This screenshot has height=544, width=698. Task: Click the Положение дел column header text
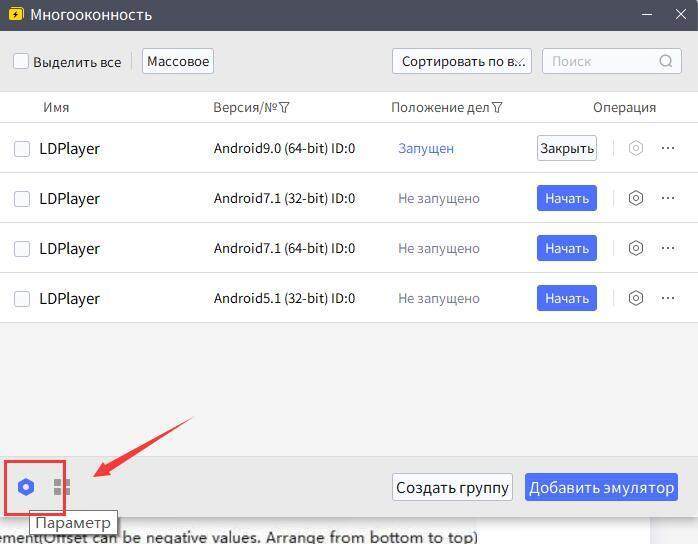[440, 107]
